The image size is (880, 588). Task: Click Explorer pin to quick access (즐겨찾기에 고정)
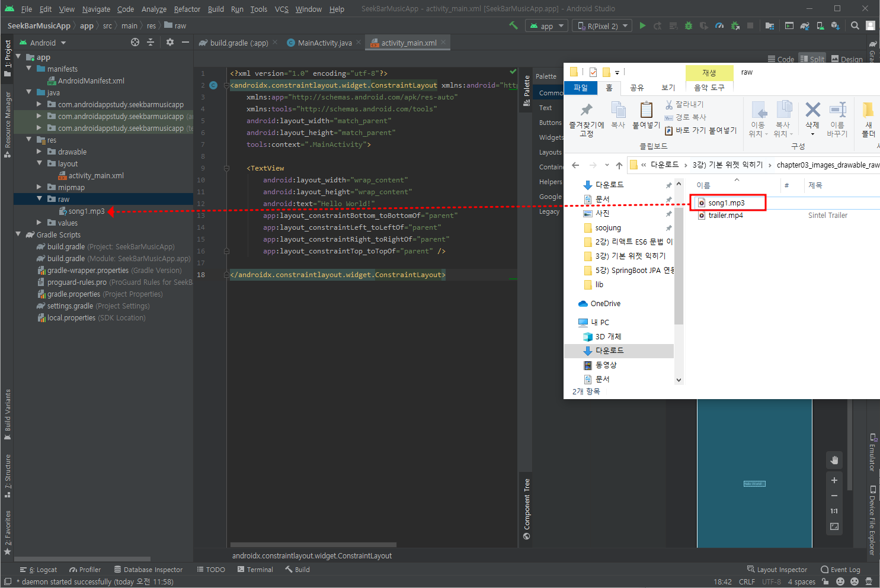pyautogui.click(x=586, y=120)
